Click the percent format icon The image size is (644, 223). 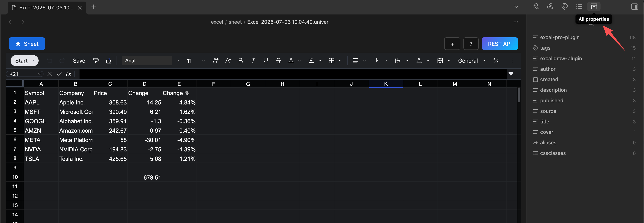pos(496,61)
